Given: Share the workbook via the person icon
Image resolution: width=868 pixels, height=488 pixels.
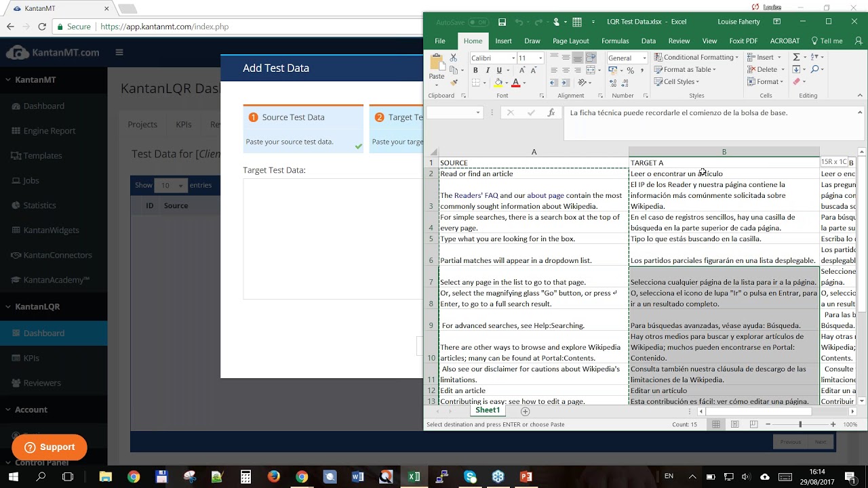Looking at the screenshot, I should pyautogui.click(x=859, y=41).
